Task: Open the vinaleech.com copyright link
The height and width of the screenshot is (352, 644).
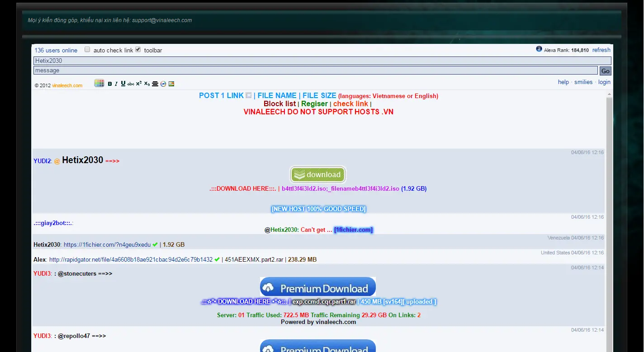Action: pos(67,85)
